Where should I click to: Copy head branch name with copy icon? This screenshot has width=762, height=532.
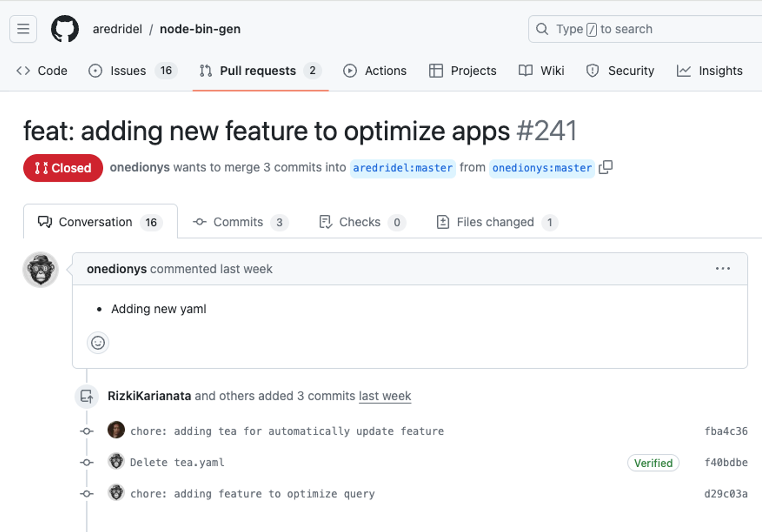coord(605,168)
